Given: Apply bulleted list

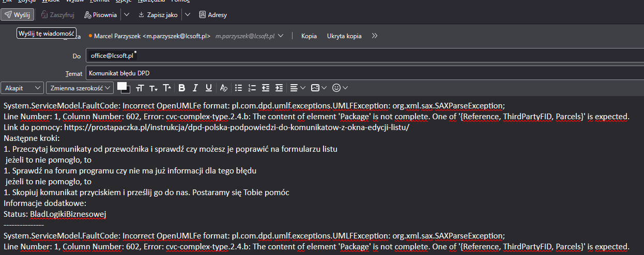Looking at the screenshot, I should 238,88.
